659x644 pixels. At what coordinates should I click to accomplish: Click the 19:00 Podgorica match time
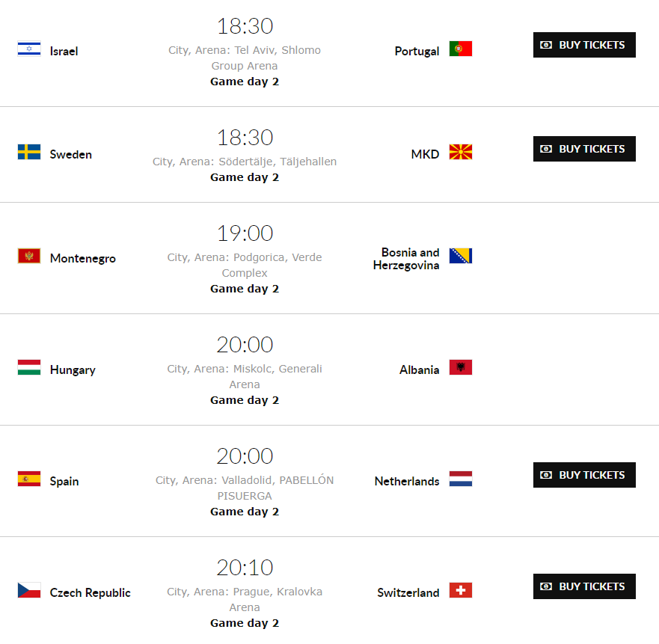click(245, 233)
